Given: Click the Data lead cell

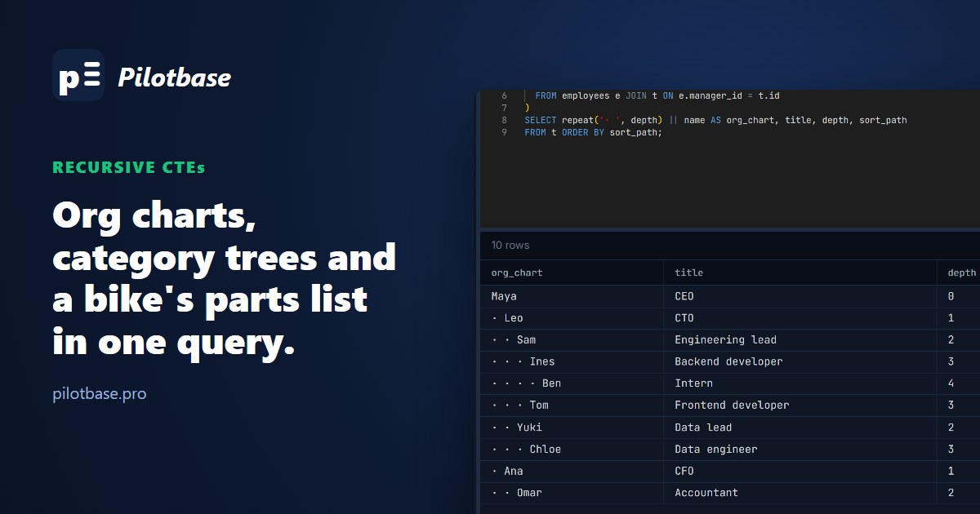Looking at the screenshot, I should coord(800,428).
